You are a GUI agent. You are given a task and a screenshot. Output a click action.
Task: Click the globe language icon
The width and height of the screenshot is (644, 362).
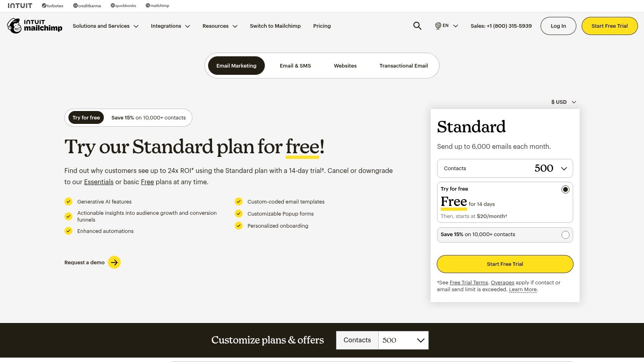click(x=438, y=26)
